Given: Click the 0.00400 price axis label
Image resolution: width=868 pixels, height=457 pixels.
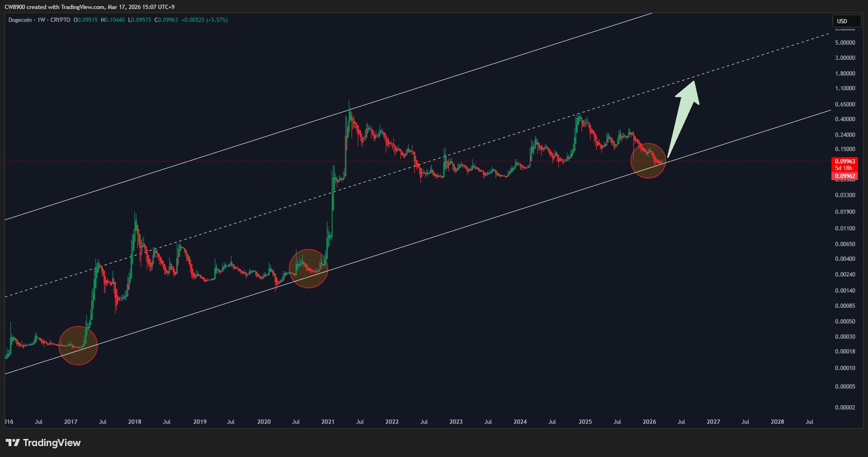Looking at the screenshot, I should (845, 259).
